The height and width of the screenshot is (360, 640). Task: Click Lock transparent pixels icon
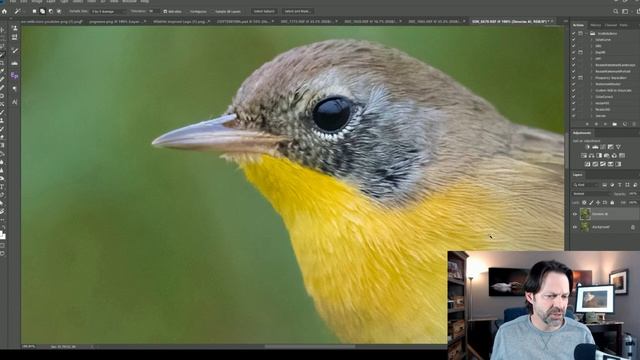tap(584, 202)
